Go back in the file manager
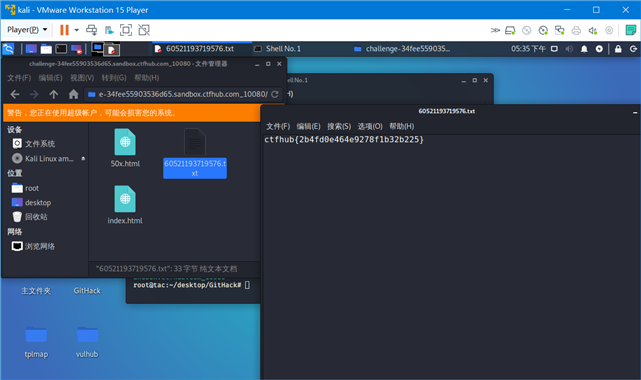 pos(15,94)
